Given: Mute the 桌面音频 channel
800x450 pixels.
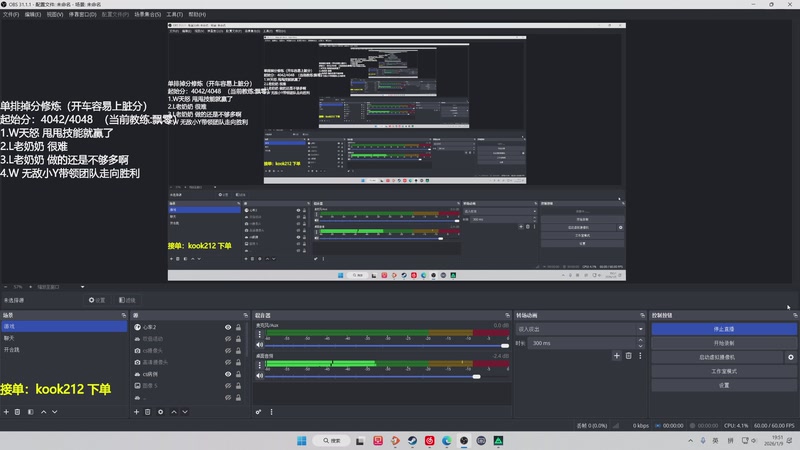Looking at the screenshot, I should [260, 376].
